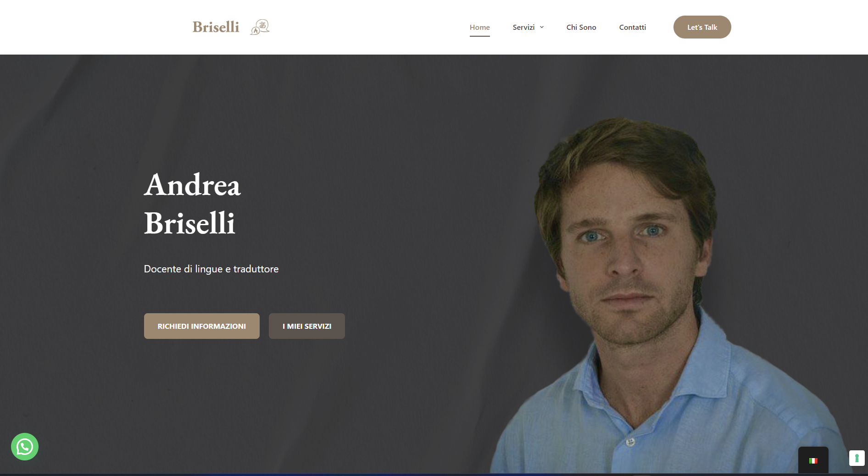Viewport: 868px width, 476px height.
Task: Click the speech bubble logo icon beside Briselli
Action: pos(260,27)
